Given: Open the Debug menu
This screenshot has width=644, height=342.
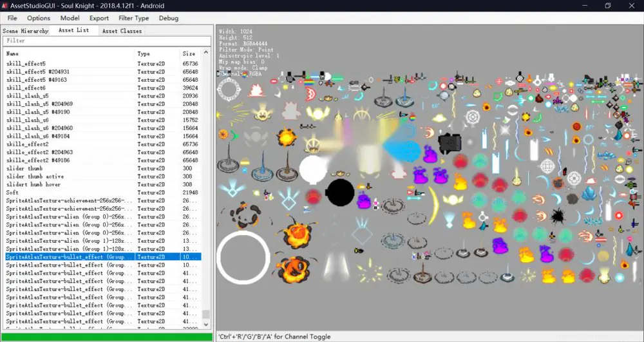Looking at the screenshot, I should click(168, 18).
